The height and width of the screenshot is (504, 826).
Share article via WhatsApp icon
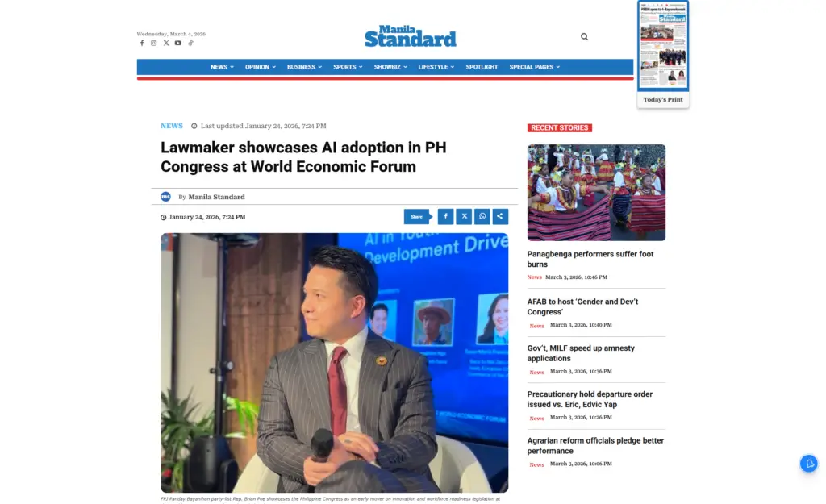tap(482, 216)
